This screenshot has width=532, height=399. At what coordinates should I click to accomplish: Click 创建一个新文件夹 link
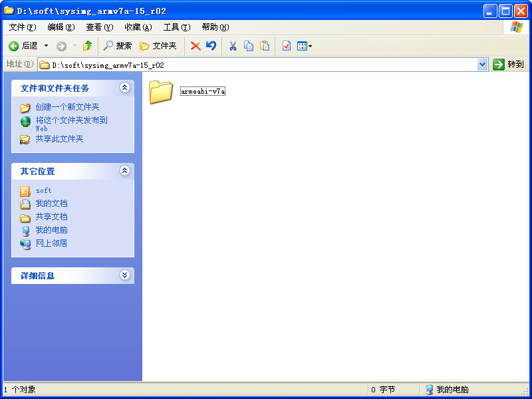pyautogui.click(x=68, y=107)
